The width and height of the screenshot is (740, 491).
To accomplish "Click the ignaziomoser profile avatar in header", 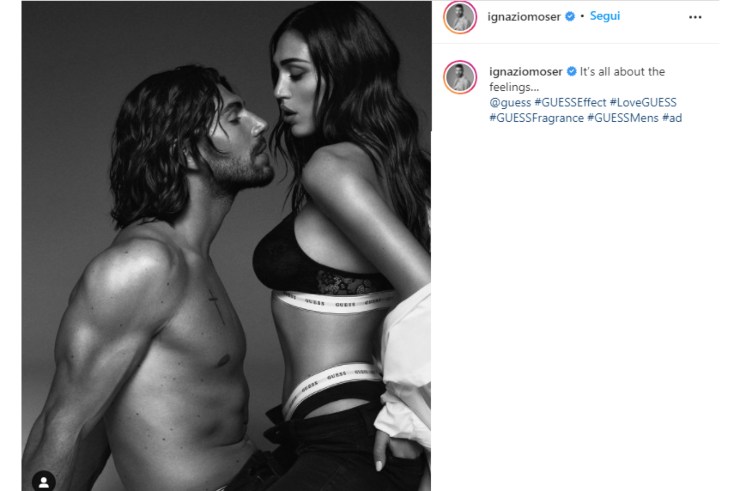I will (x=460, y=17).
